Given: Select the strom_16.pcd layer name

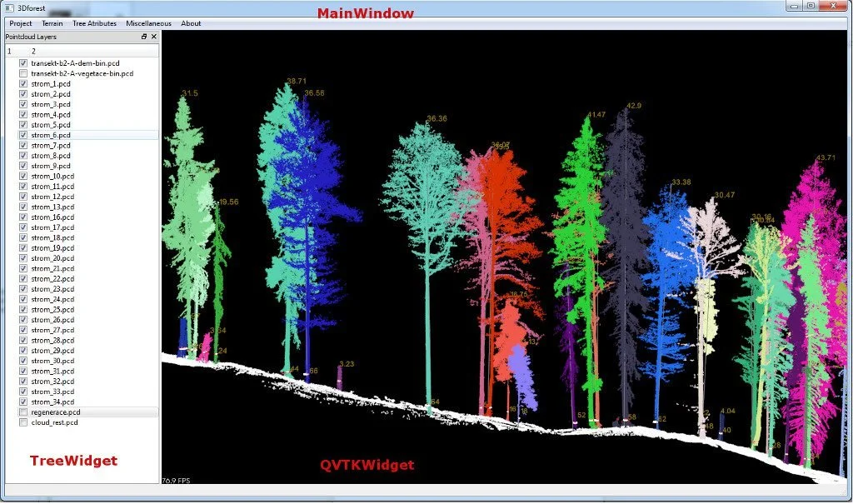Looking at the screenshot, I should point(52,217).
